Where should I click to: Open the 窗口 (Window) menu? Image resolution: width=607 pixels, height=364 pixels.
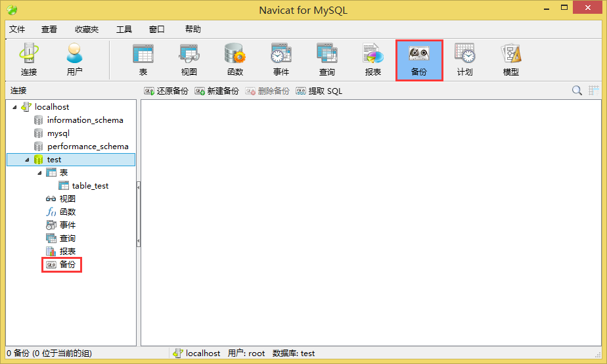(x=157, y=30)
